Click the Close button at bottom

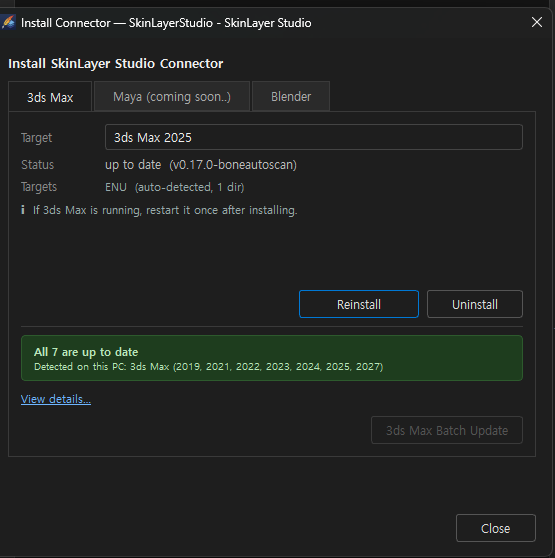point(496,528)
